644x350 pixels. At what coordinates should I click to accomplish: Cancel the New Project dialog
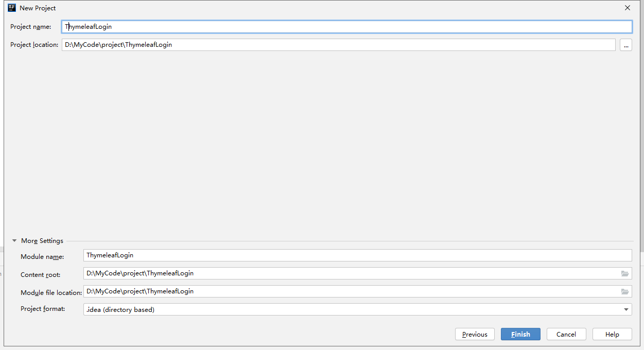566,334
